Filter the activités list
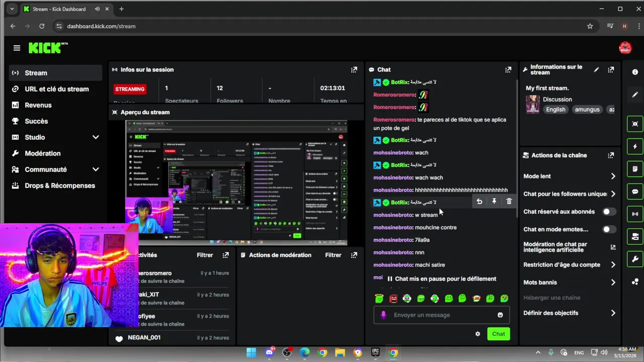 [x=205, y=255]
